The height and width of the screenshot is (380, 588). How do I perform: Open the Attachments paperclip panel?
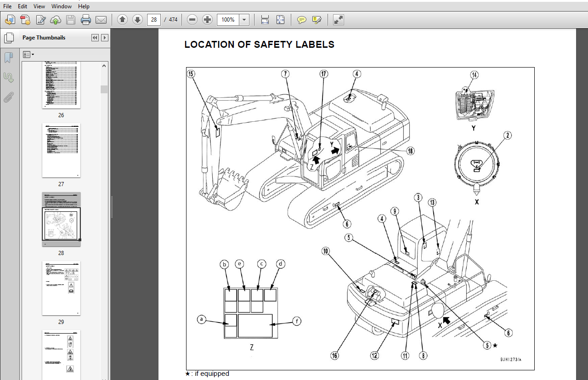coord(9,97)
